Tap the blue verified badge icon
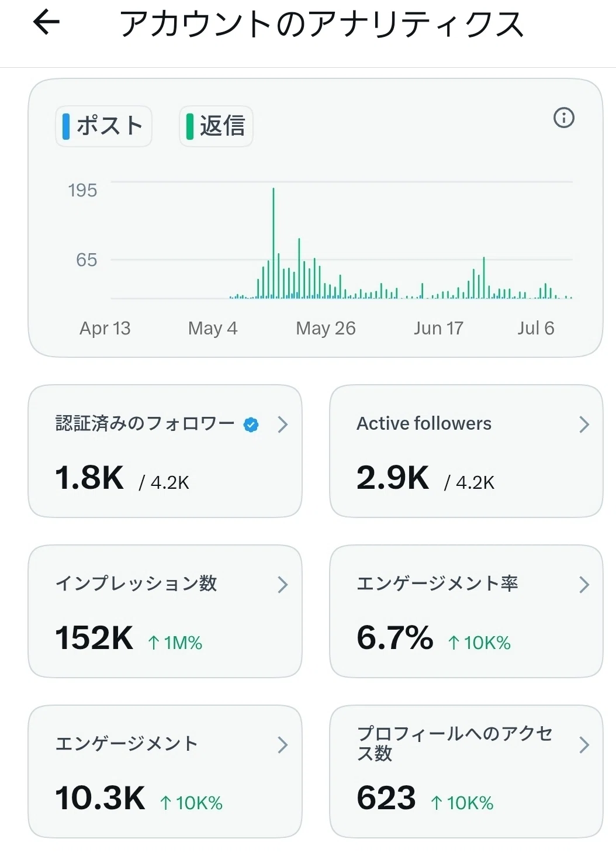 [x=251, y=424]
